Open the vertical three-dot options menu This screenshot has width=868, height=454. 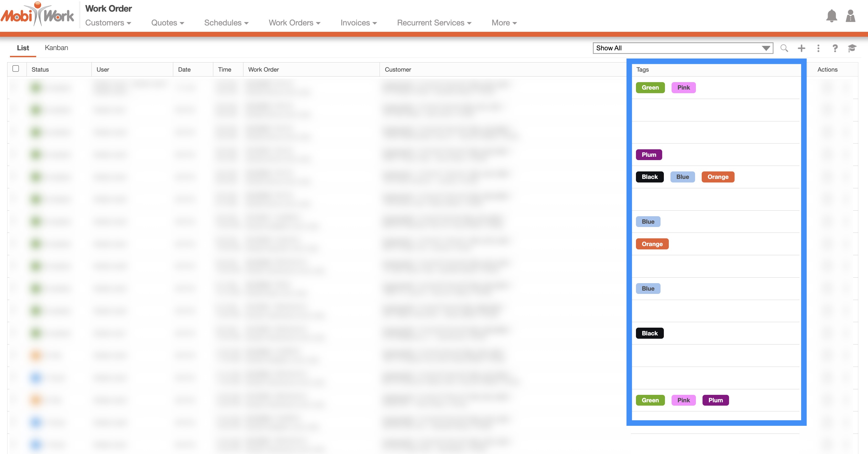[818, 48]
